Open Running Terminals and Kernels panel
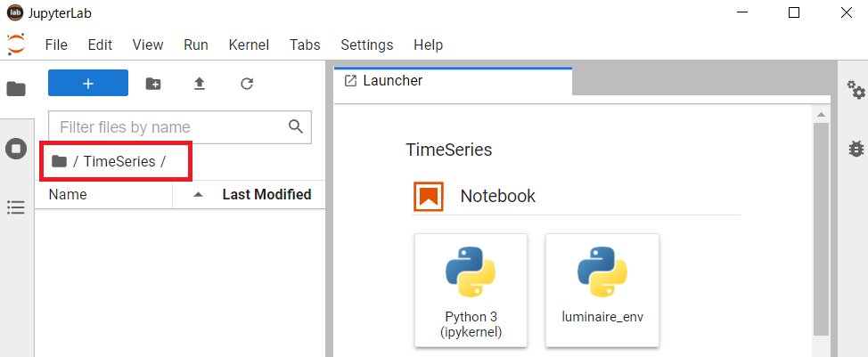 [x=16, y=149]
